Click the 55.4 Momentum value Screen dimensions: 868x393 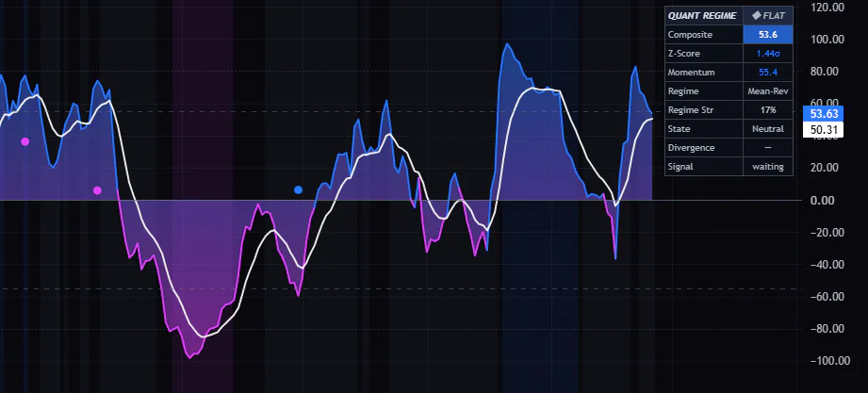(x=768, y=72)
